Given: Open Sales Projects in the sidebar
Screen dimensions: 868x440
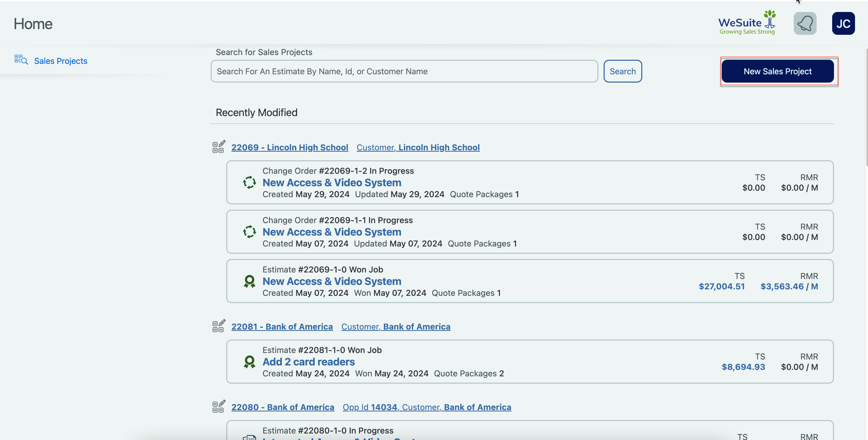Looking at the screenshot, I should pyautogui.click(x=61, y=61).
